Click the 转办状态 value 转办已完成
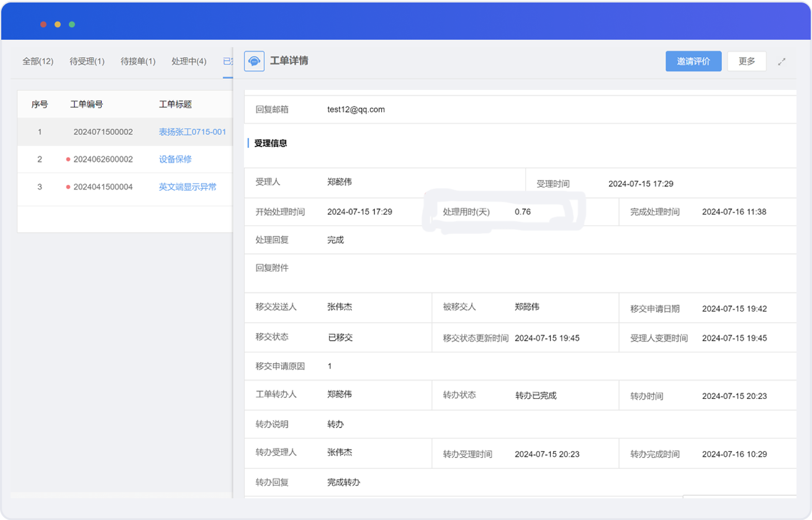812x520 pixels. 536,395
